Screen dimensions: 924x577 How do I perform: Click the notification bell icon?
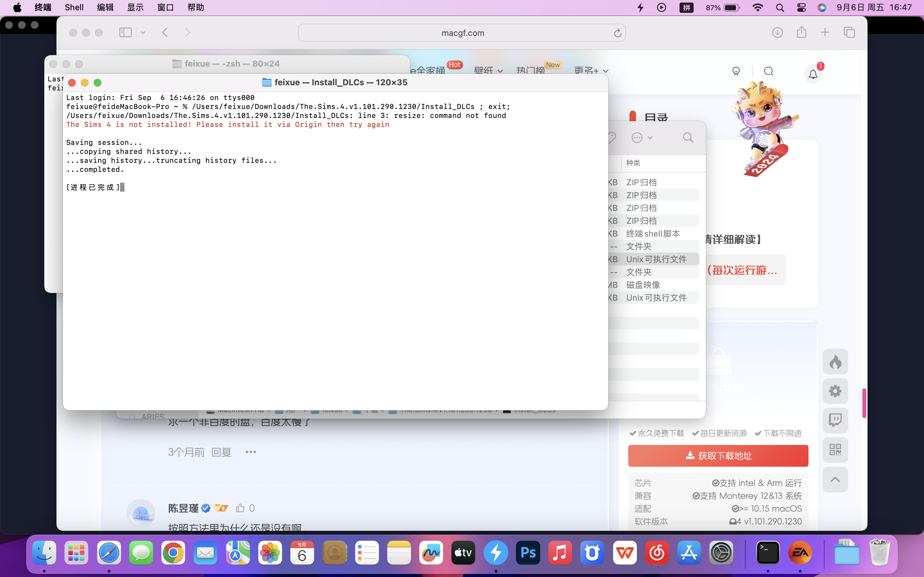(x=813, y=74)
